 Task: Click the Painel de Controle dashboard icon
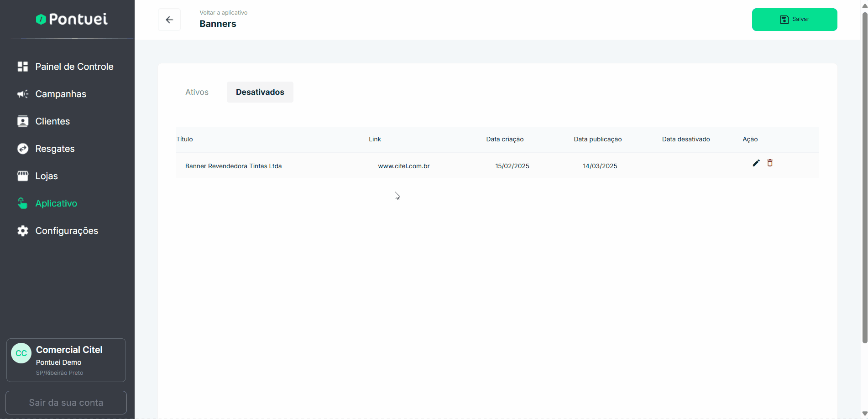click(23, 67)
